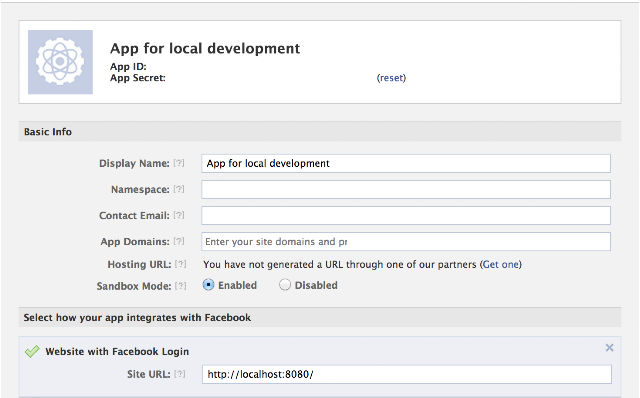Click the App Domains input field
Image resolution: width=640 pixels, height=398 pixels.
[406, 242]
